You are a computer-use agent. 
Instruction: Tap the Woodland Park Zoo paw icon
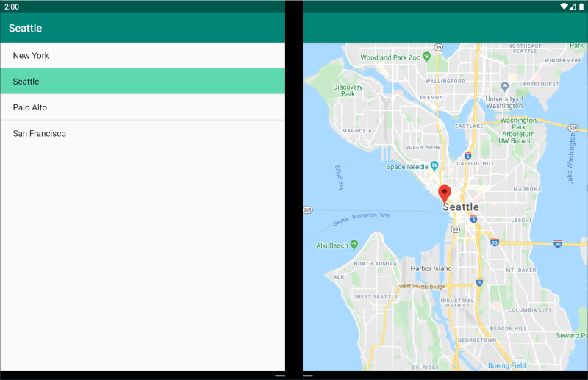427,57
